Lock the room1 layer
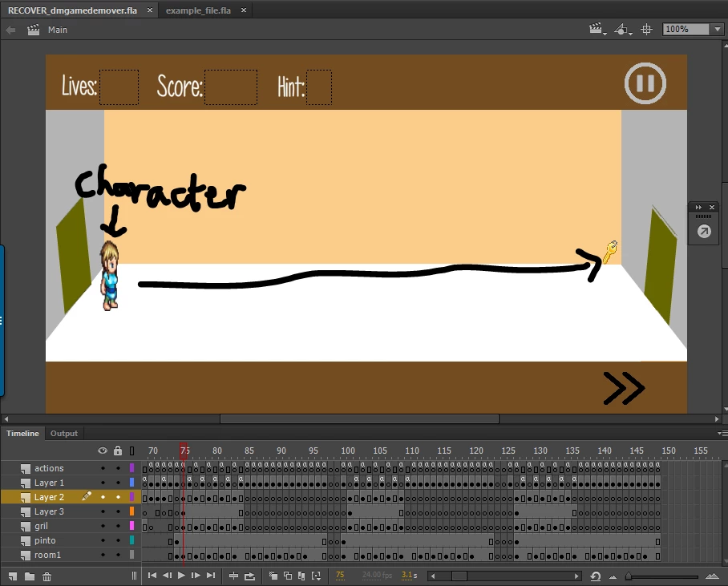Image resolution: width=728 pixels, height=586 pixels. (x=119, y=555)
